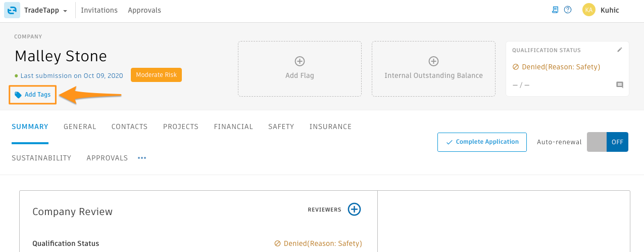Expand more tabs via ellipsis

click(x=142, y=158)
